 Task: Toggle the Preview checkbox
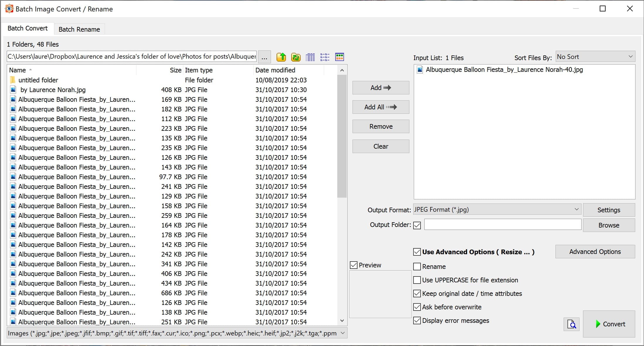(x=354, y=265)
